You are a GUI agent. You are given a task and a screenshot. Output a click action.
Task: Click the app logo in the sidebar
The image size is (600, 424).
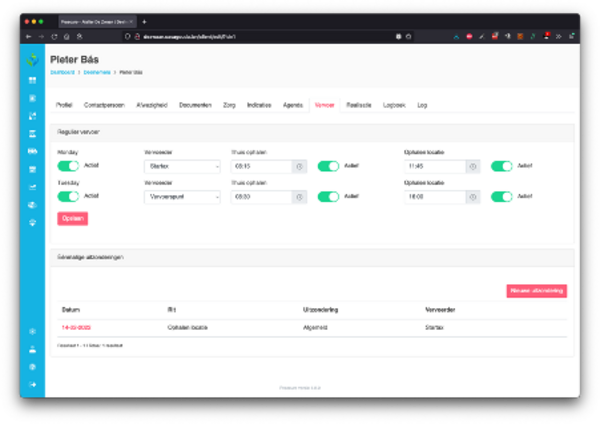point(32,60)
